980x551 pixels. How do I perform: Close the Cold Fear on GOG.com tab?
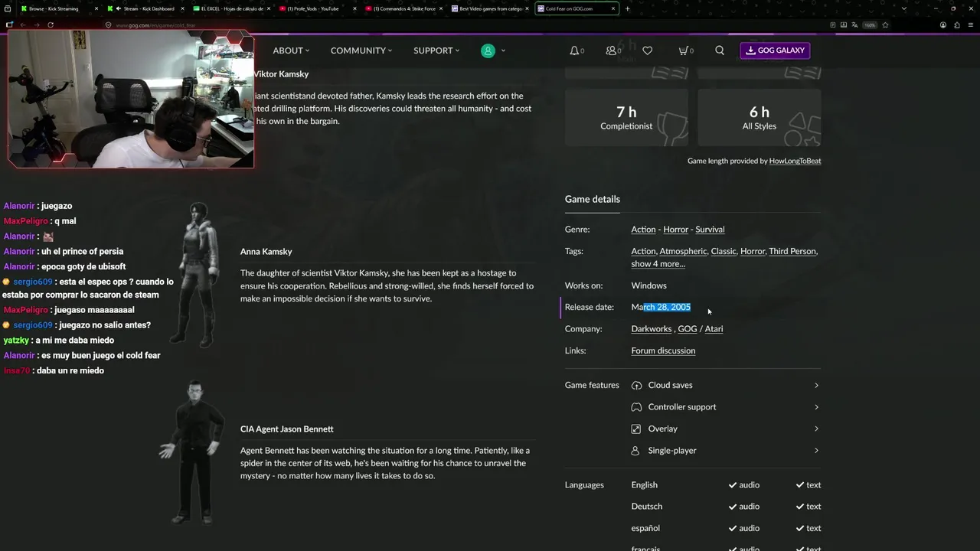tap(614, 8)
